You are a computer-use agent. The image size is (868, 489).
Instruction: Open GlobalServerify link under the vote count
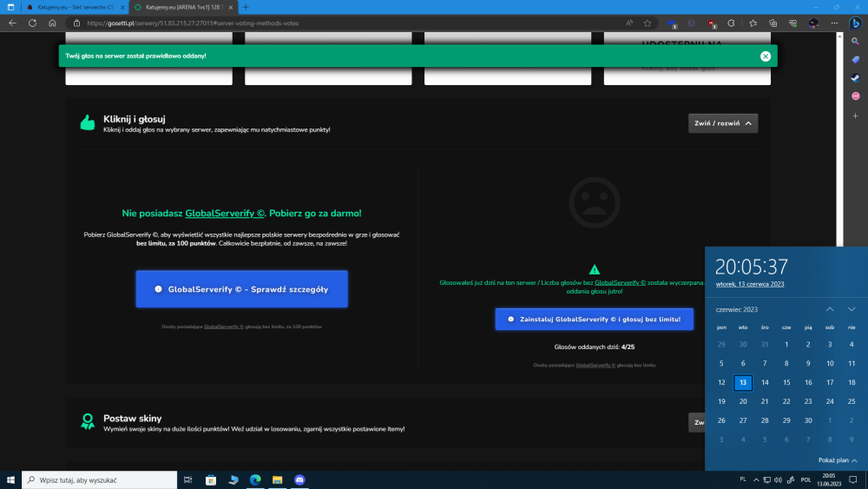pos(595,366)
